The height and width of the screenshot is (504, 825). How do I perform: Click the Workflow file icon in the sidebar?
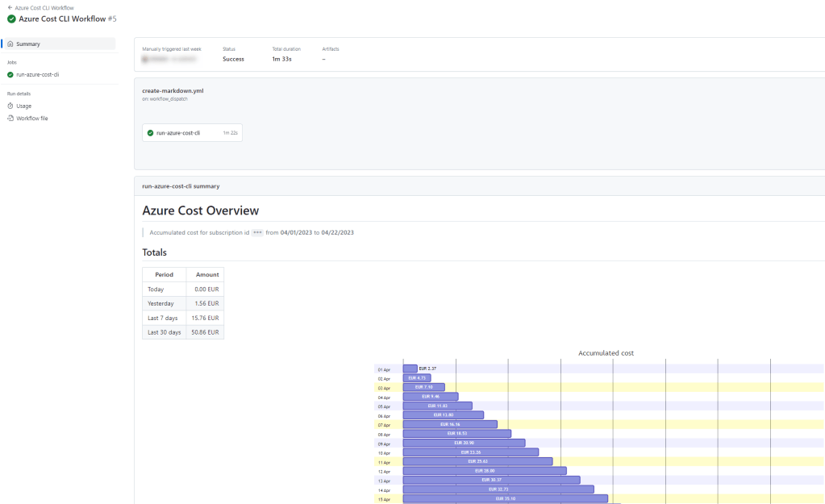click(10, 119)
